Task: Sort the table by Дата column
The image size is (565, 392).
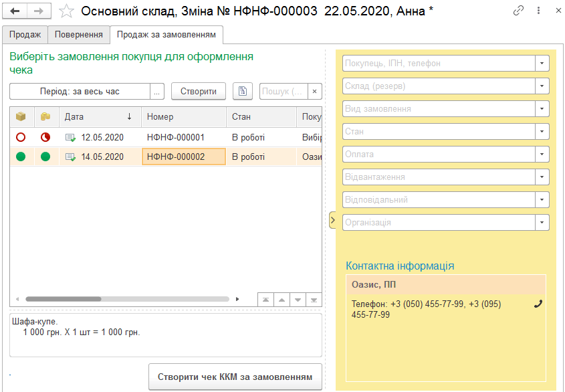Action: 100,116
